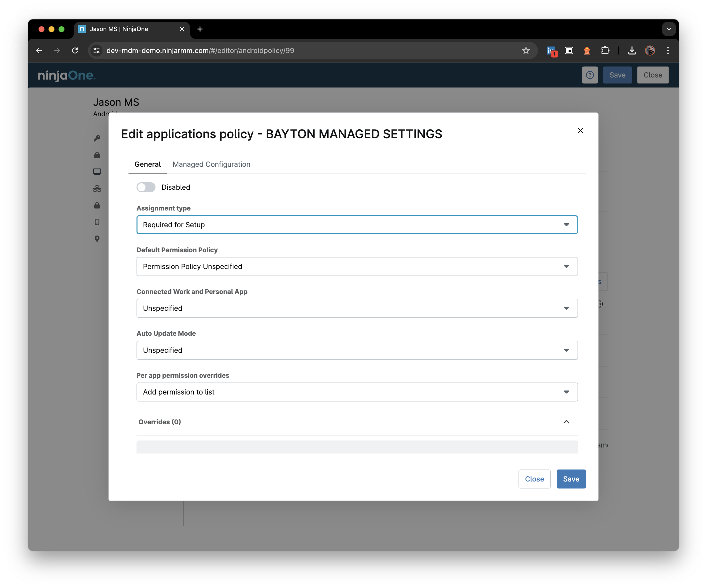This screenshot has height=588, width=707.
Task: Toggle the Disabled app policy switch
Action: (146, 187)
